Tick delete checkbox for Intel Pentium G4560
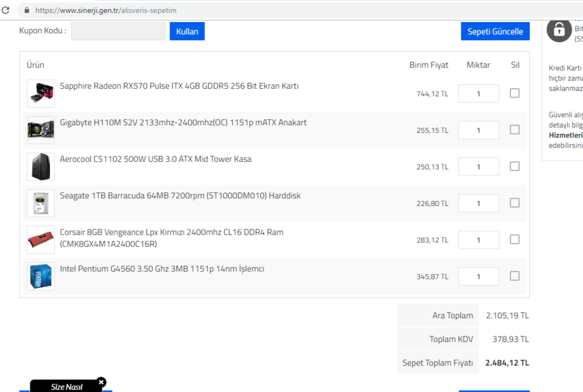 coord(514,275)
